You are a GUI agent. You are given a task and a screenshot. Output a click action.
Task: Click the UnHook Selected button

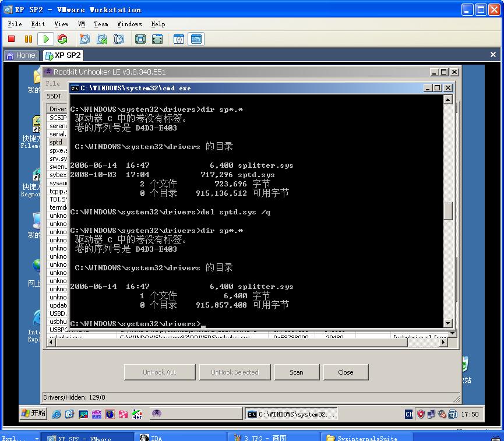pyautogui.click(x=235, y=372)
